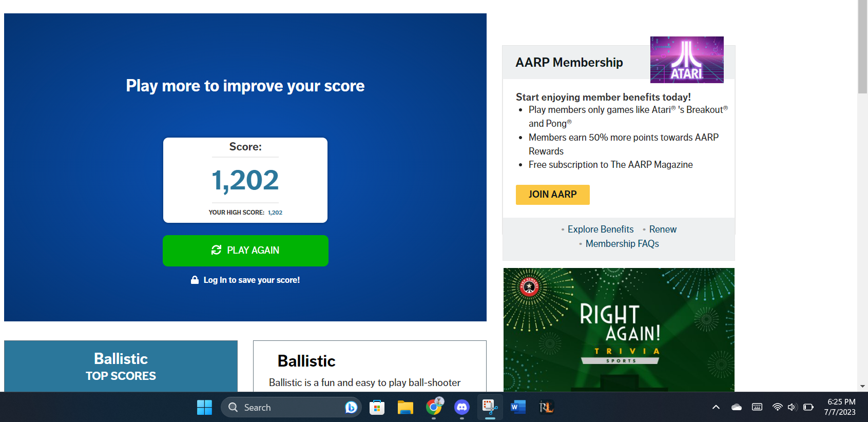Open the Snipping Tool taskbar icon
The height and width of the screenshot is (422, 868).
[x=490, y=407]
